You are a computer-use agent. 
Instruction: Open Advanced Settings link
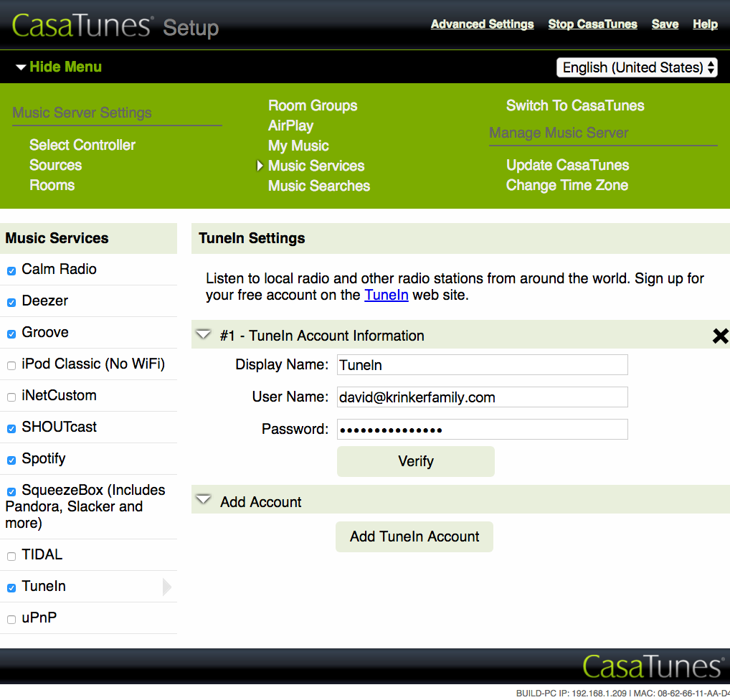click(x=482, y=24)
